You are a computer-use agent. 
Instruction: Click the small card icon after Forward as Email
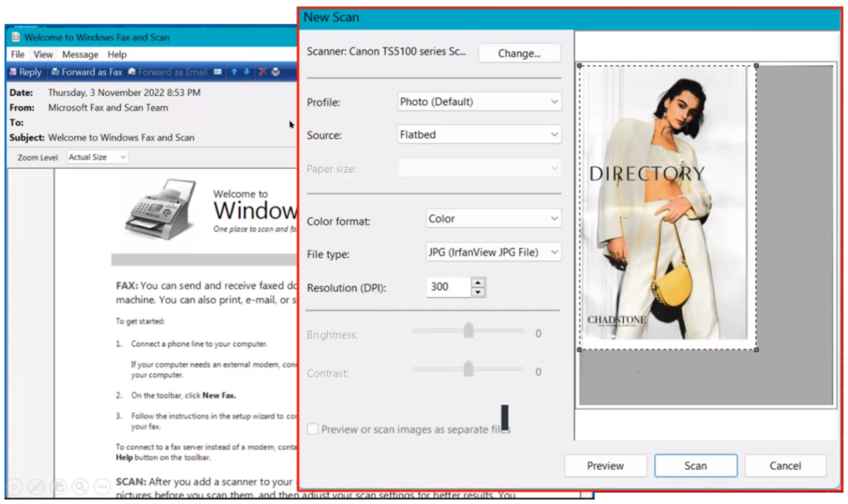pyautogui.click(x=218, y=71)
